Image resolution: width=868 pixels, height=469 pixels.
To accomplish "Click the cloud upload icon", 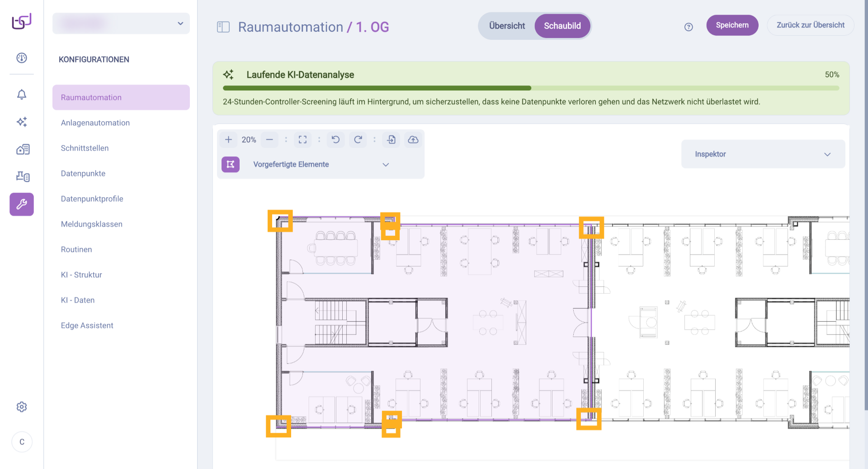I will [413, 140].
